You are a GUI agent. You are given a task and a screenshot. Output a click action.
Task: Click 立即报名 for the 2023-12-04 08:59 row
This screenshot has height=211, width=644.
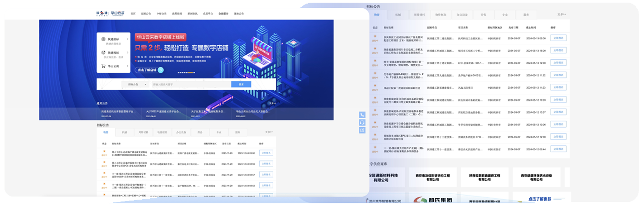(266, 163)
